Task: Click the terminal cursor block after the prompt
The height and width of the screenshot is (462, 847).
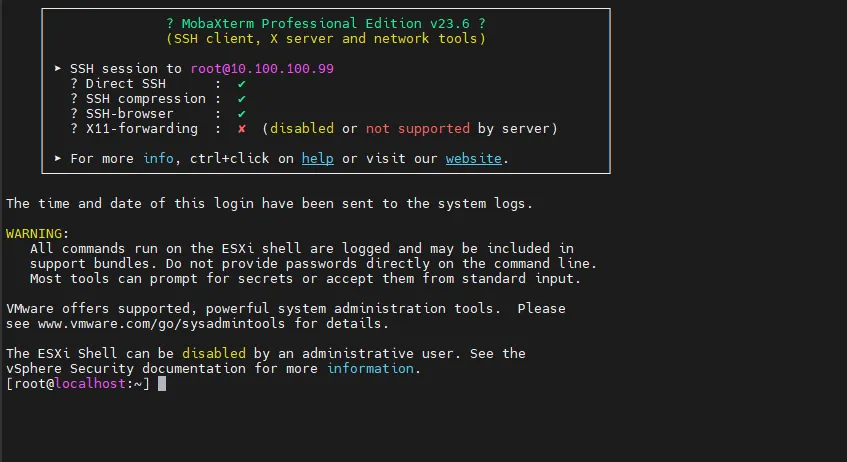Action: (x=162, y=384)
